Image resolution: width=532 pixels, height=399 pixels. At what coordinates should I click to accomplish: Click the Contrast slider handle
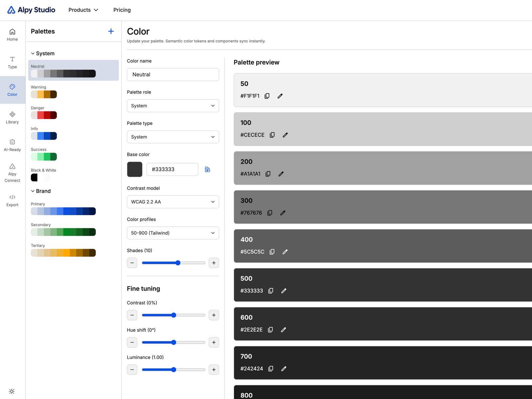click(x=174, y=315)
